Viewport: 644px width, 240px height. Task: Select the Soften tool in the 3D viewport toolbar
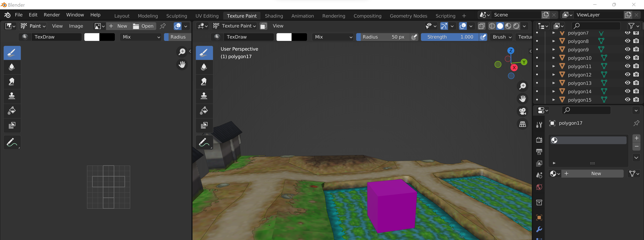204,67
